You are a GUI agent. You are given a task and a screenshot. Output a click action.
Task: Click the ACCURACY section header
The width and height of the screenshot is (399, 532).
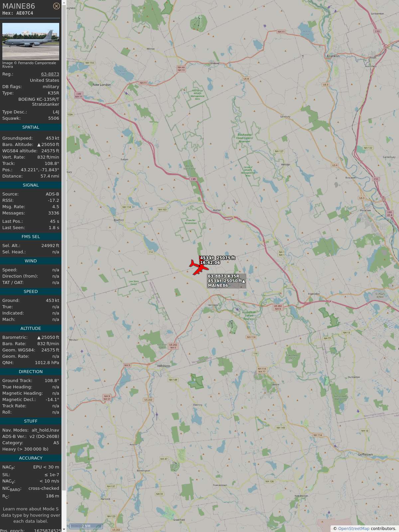(x=31, y=458)
